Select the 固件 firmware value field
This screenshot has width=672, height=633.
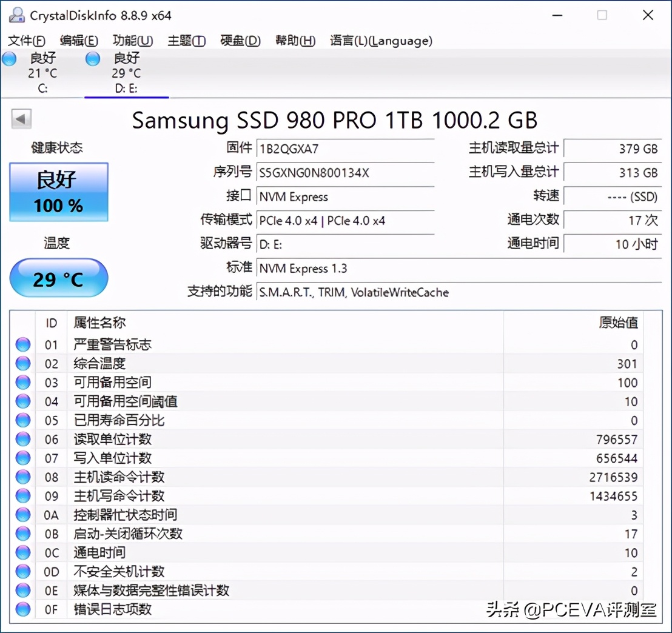point(346,149)
